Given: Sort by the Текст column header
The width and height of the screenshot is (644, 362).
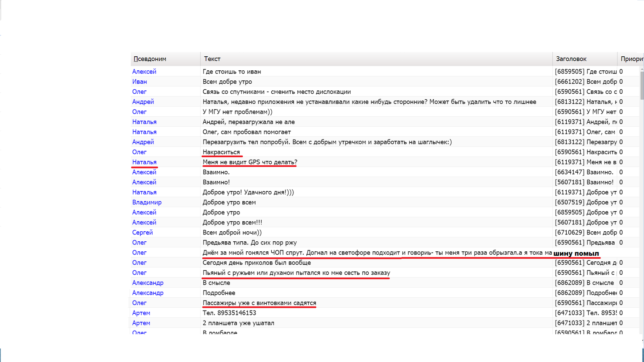Looking at the screenshot, I should (x=376, y=59).
